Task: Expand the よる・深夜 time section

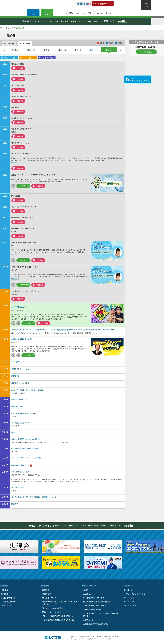Action: (x=47, y=58)
